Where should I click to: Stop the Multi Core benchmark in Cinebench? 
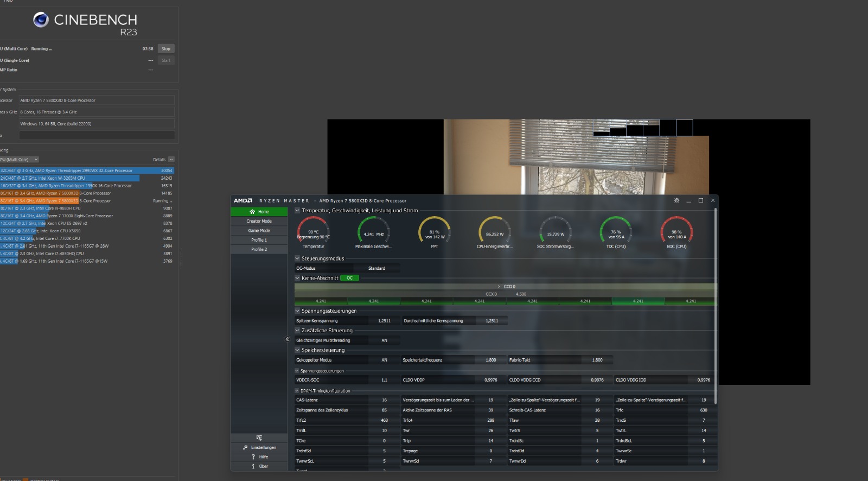166,49
